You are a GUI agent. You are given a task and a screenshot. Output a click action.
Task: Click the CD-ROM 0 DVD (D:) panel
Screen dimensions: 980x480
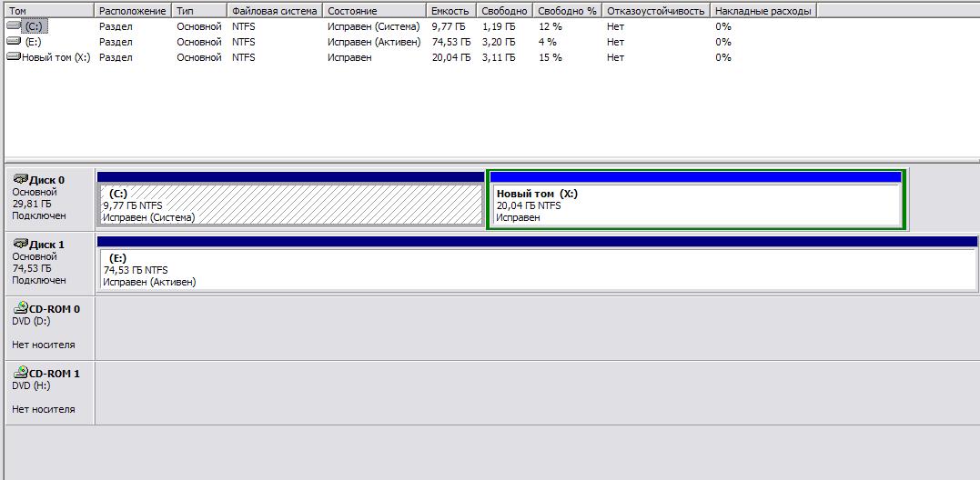[49, 327]
